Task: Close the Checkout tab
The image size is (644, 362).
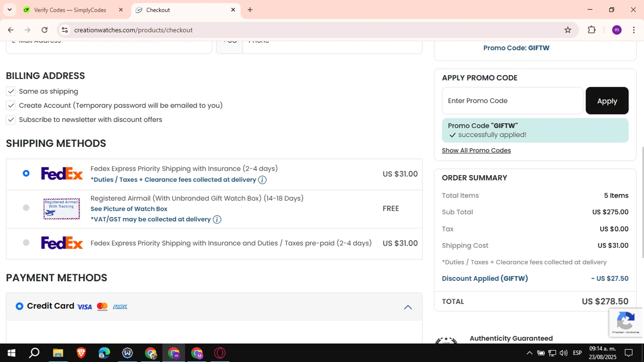Action: click(233, 9)
